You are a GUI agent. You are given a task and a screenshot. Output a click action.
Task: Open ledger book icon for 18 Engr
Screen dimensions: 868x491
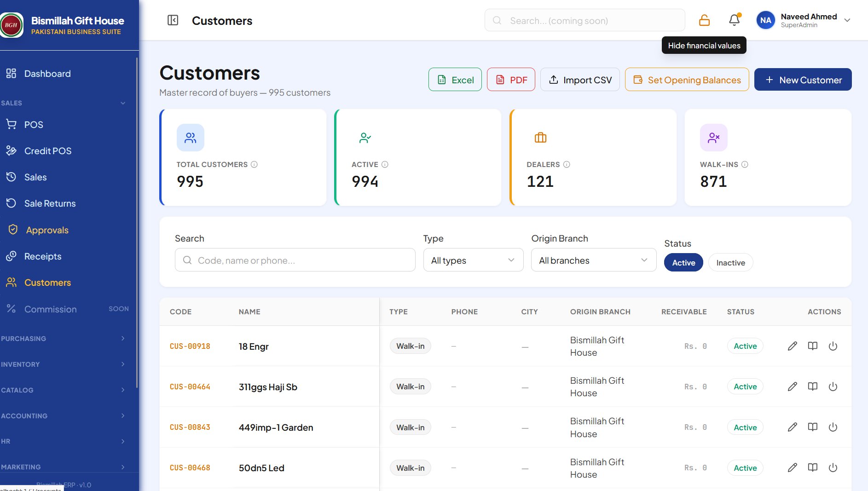[813, 346]
